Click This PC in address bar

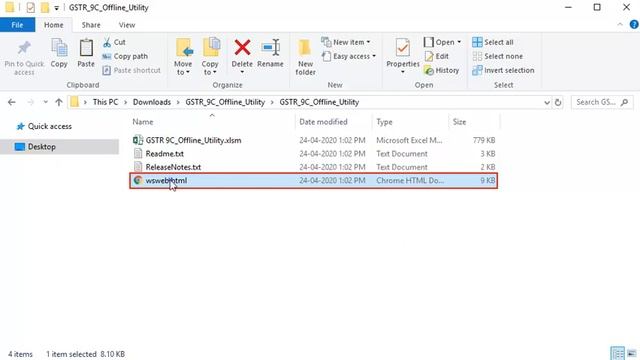[x=105, y=102]
